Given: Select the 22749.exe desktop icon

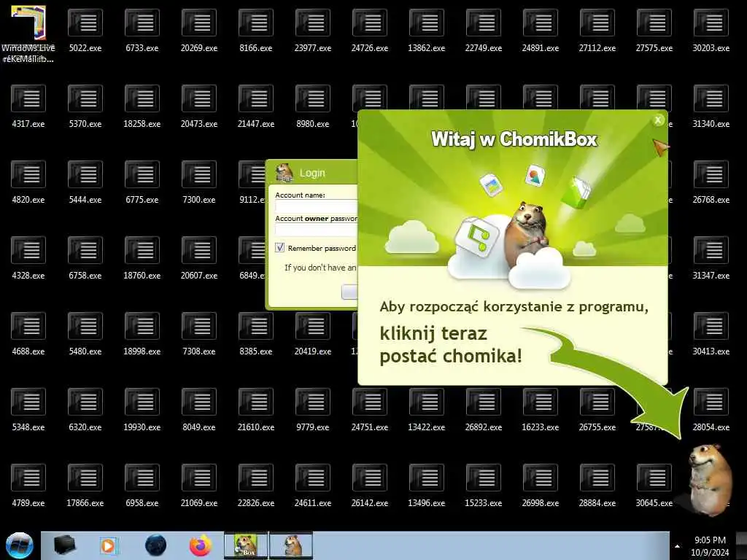Looking at the screenshot, I should point(484,31).
